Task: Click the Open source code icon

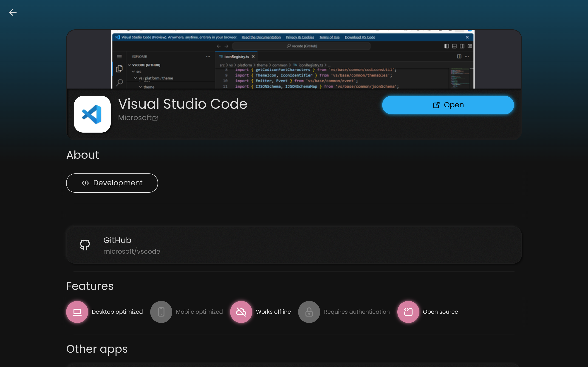Action: (x=408, y=312)
